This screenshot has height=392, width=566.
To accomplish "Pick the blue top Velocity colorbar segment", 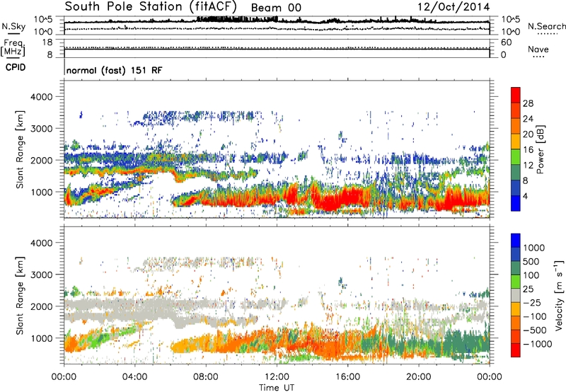I will (516, 241).
